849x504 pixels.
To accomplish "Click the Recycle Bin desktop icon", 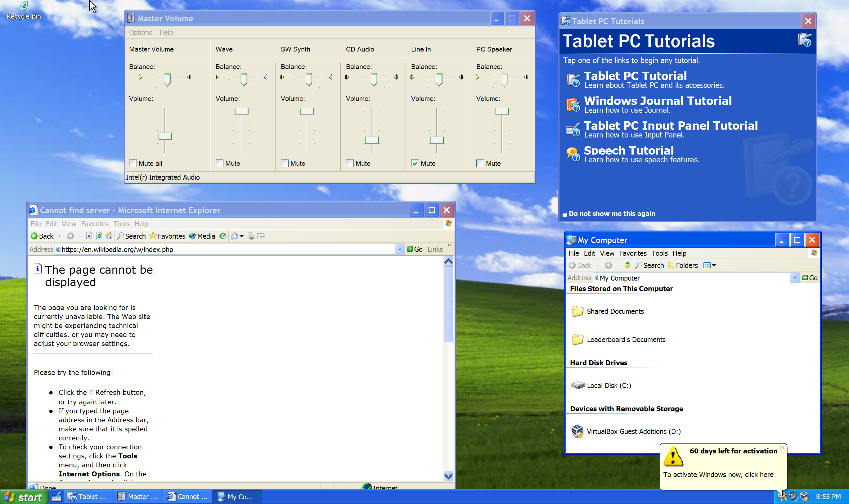I will [x=23, y=6].
